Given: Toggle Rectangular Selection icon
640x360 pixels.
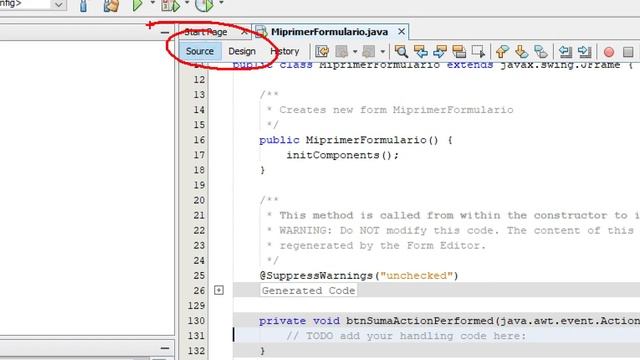Looking at the screenshot, I should (478, 51).
